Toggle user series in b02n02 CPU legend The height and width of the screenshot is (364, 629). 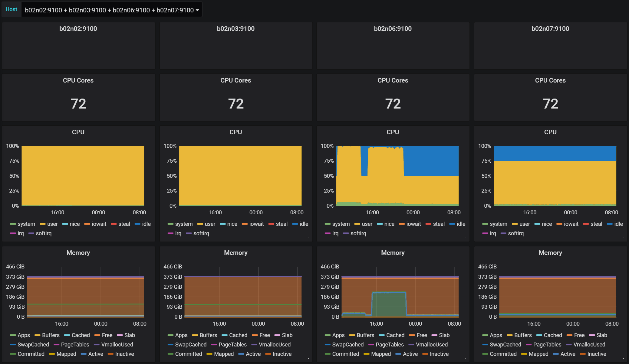(x=52, y=224)
